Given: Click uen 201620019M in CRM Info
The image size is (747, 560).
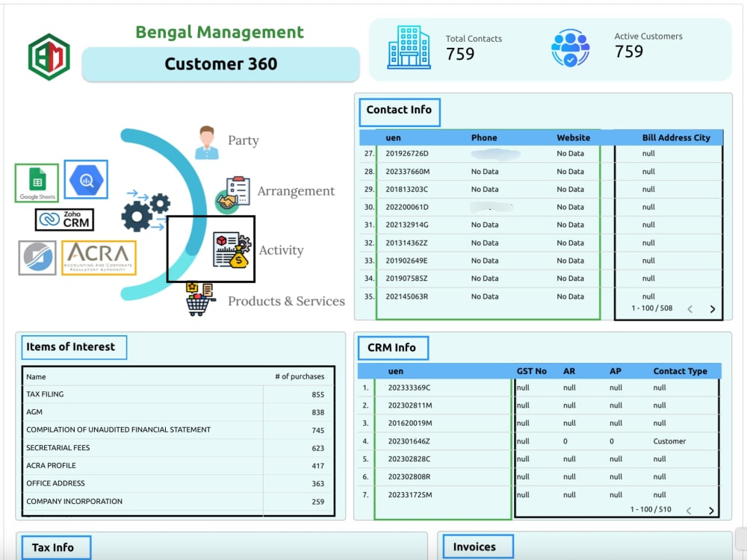Looking at the screenshot, I should point(409,423).
